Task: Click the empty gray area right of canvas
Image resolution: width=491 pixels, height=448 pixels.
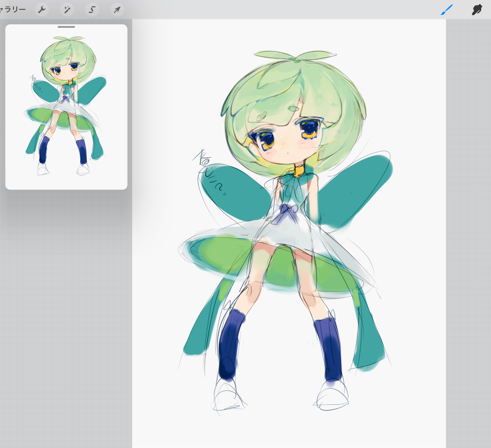Action: click(x=469, y=219)
